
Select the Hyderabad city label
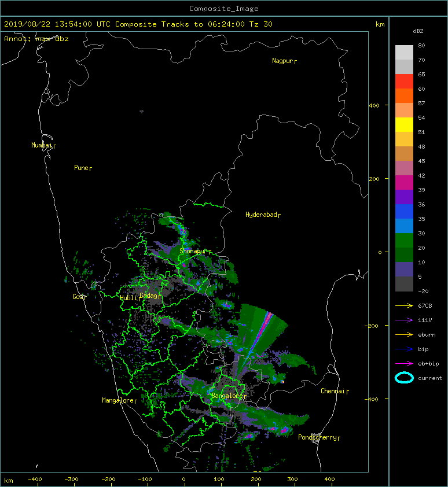tap(261, 215)
